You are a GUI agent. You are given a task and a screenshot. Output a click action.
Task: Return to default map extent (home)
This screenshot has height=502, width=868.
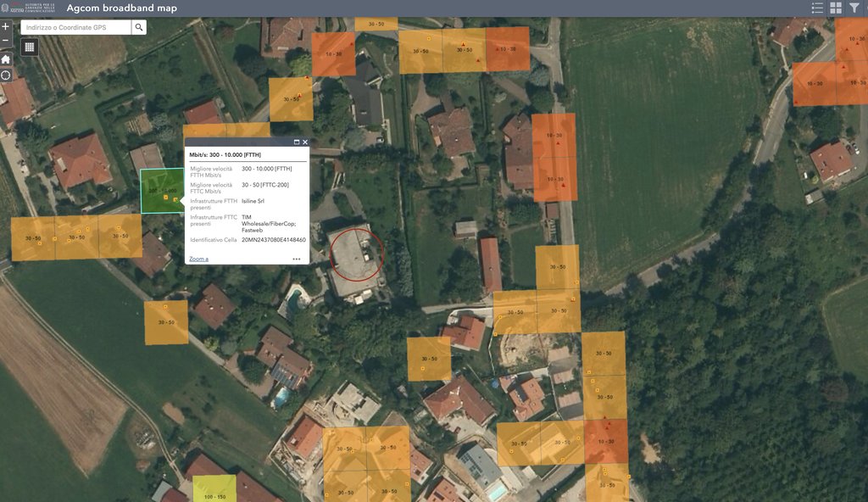coord(6,59)
